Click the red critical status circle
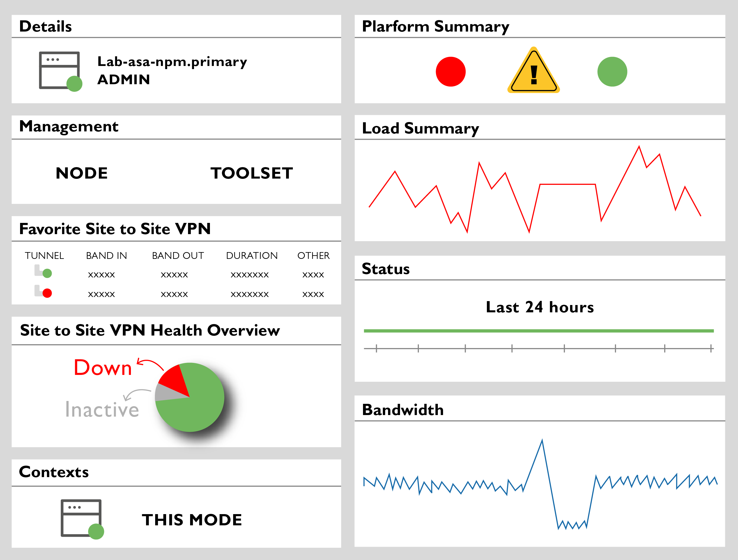738x560 pixels. (450, 72)
